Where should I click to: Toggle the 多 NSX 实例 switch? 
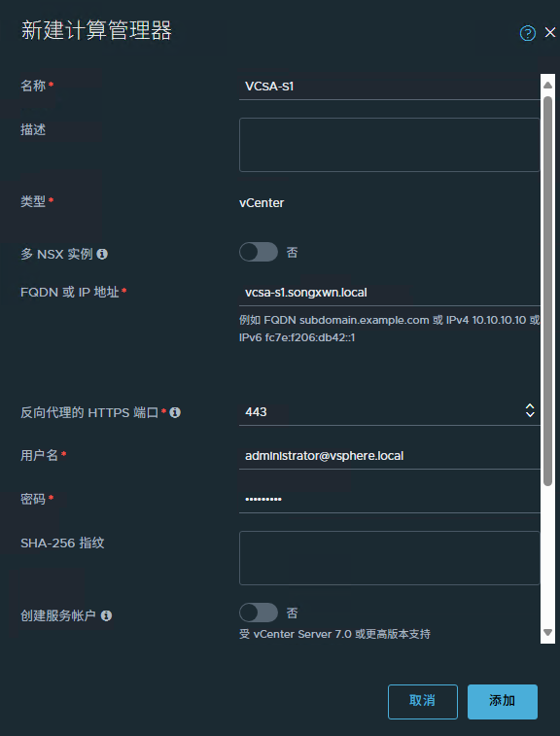pos(259,252)
